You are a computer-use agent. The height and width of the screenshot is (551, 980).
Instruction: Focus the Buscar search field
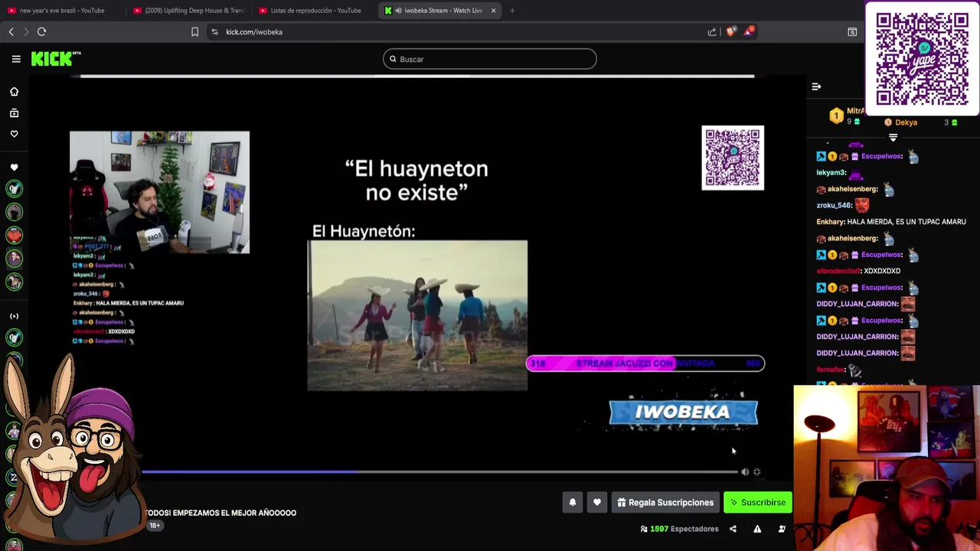(x=490, y=59)
